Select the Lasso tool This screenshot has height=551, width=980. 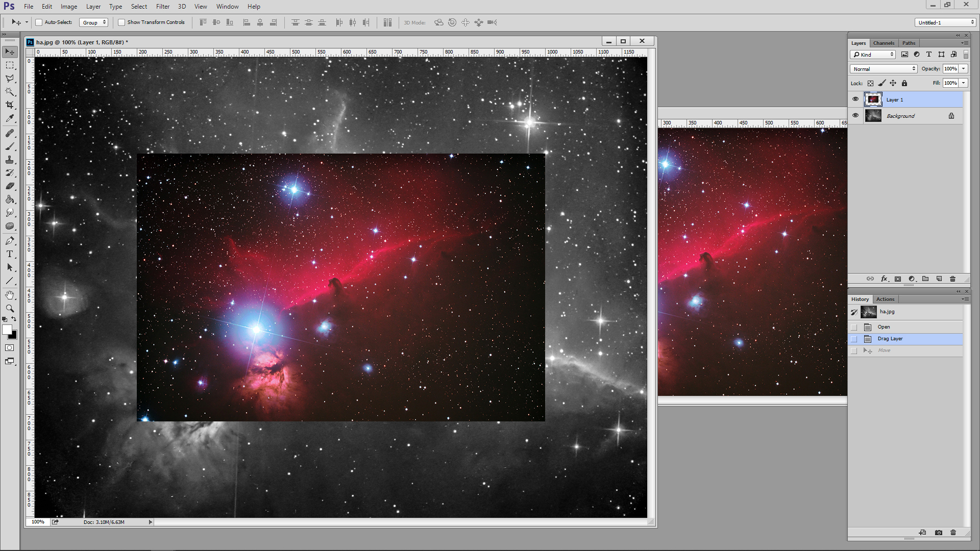pos(10,79)
